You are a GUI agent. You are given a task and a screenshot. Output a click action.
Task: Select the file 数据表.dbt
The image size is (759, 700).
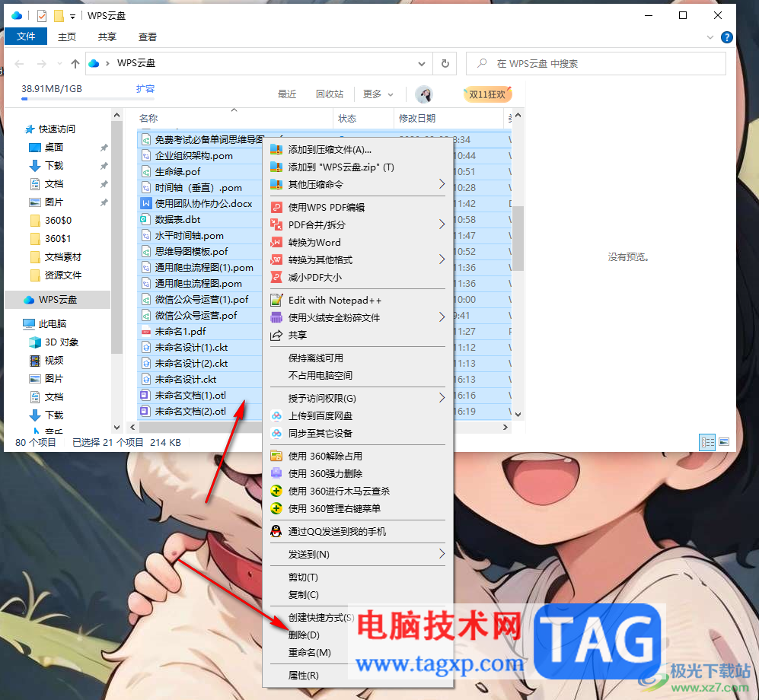coord(177,220)
